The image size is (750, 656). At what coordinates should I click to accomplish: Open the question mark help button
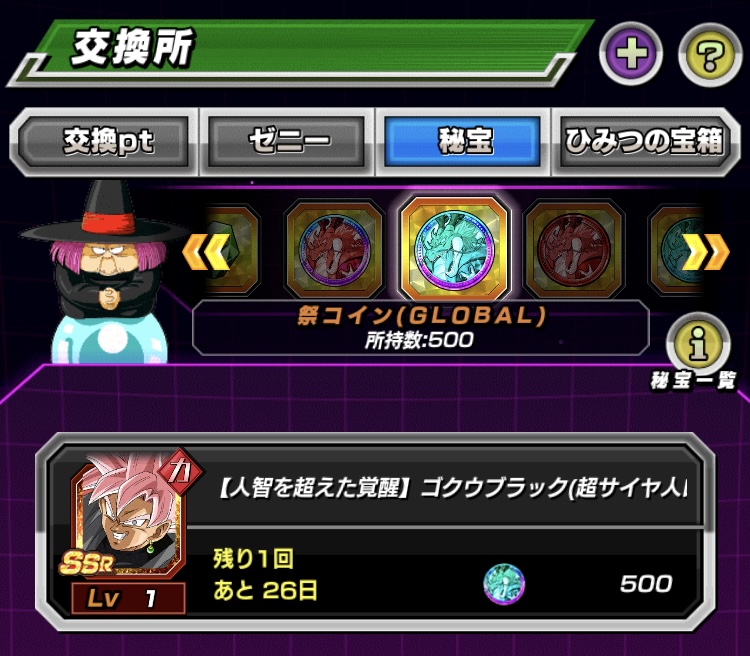[710, 54]
